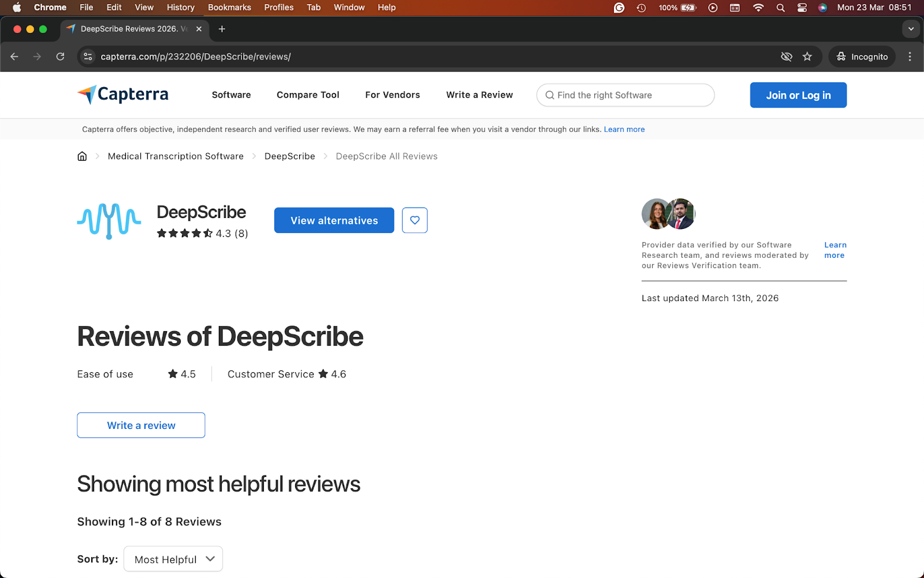Open Time Machine menu bar icon
Viewport: 924px width, 578px height.
point(641,8)
